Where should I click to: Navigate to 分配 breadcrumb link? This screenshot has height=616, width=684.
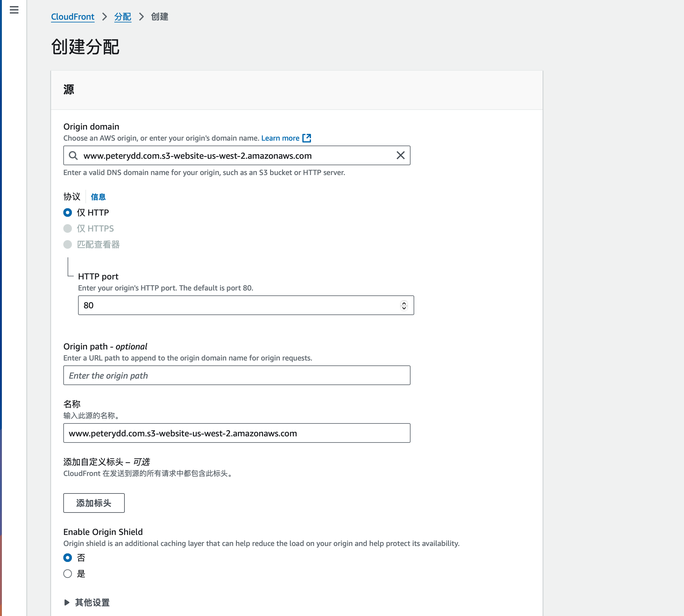point(123,17)
